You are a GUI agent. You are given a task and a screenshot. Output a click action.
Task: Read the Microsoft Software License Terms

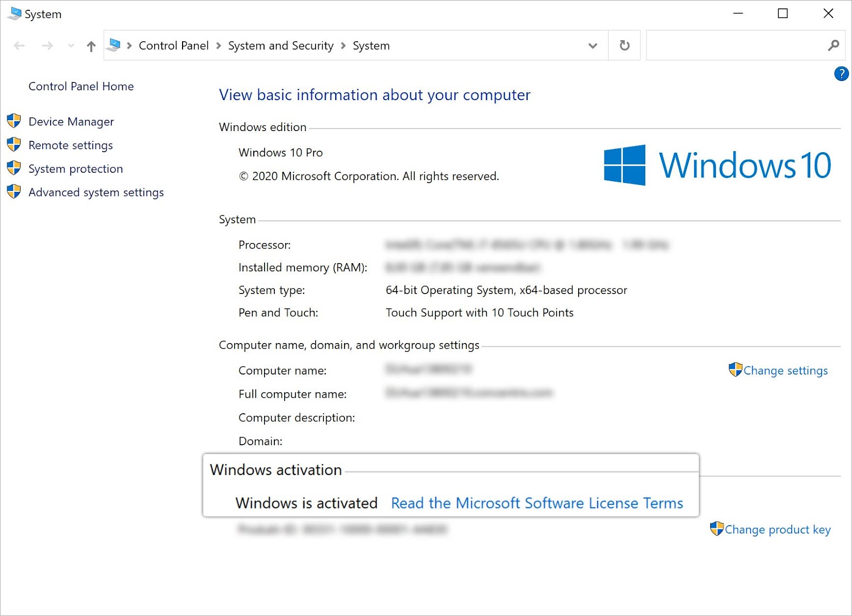click(537, 502)
